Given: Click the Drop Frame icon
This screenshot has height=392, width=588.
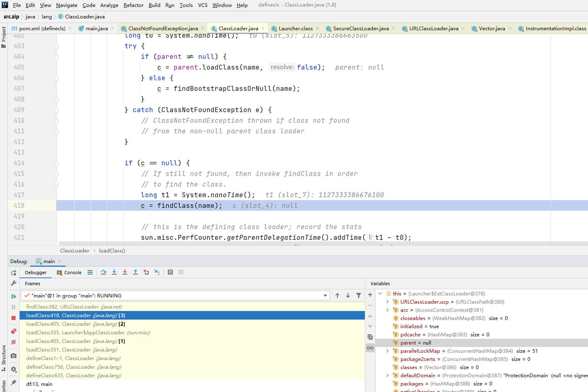Looking at the screenshot, I should tap(146, 272).
